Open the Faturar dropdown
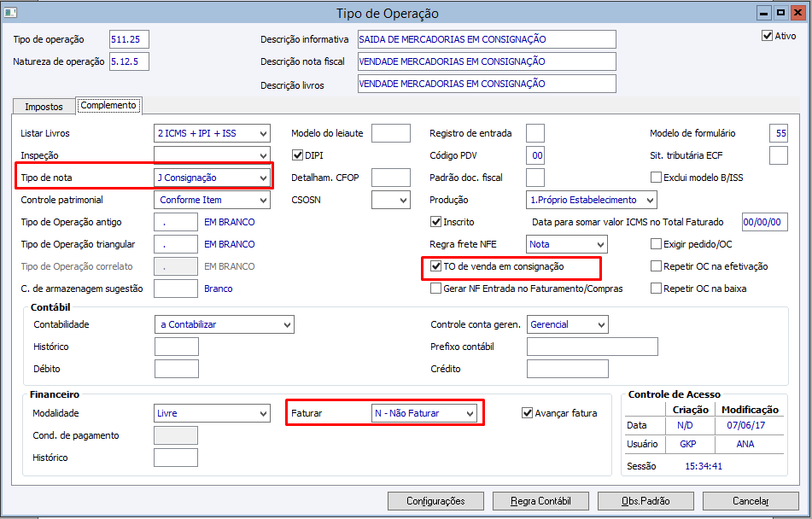This screenshot has height=519, width=812. tap(468, 413)
